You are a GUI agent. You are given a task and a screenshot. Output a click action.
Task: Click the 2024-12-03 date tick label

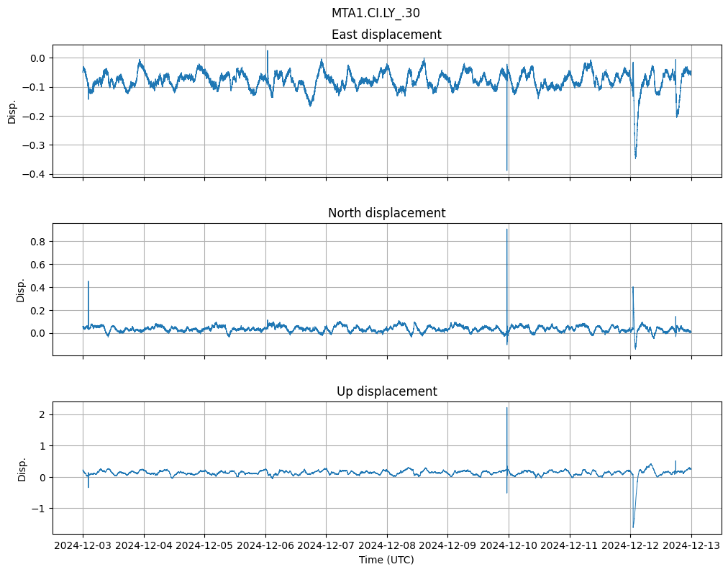tap(83, 546)
